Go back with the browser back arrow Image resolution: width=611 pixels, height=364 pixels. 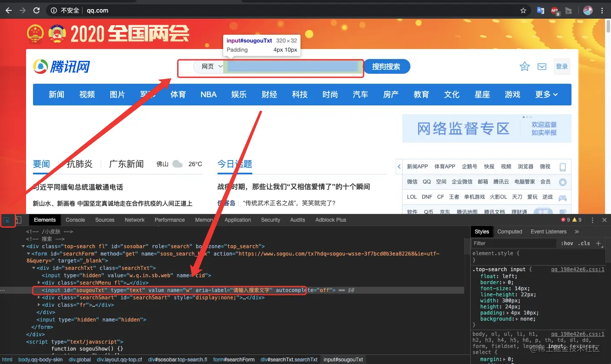[8, 10]
